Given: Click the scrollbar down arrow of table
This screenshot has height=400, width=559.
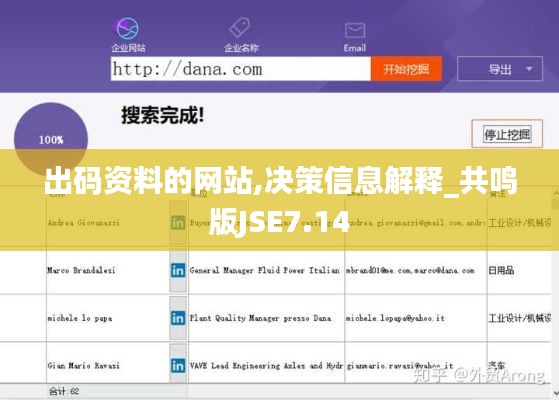Looking at the screenshot, I should 556,393.
